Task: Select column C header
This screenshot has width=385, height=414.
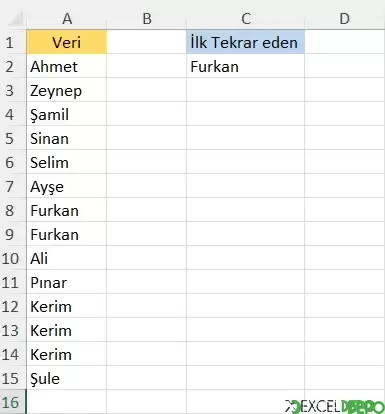Action: (x=246, y=19)
